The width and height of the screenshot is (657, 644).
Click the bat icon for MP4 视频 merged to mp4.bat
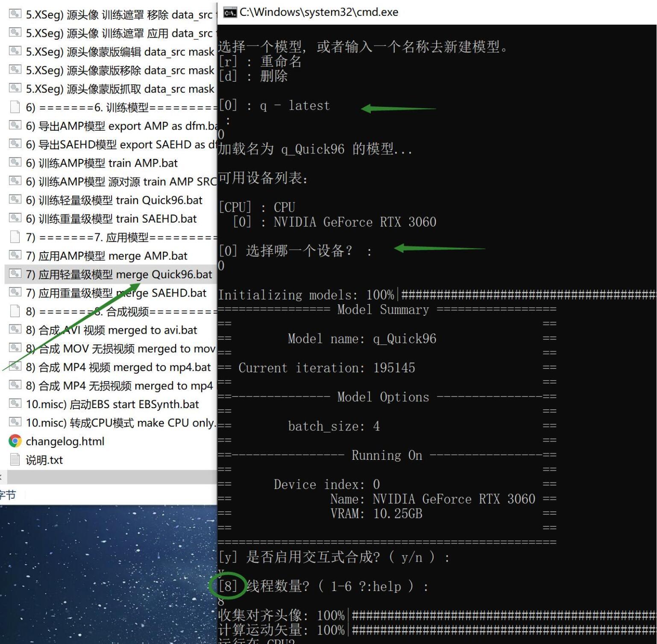coord(15,367)
